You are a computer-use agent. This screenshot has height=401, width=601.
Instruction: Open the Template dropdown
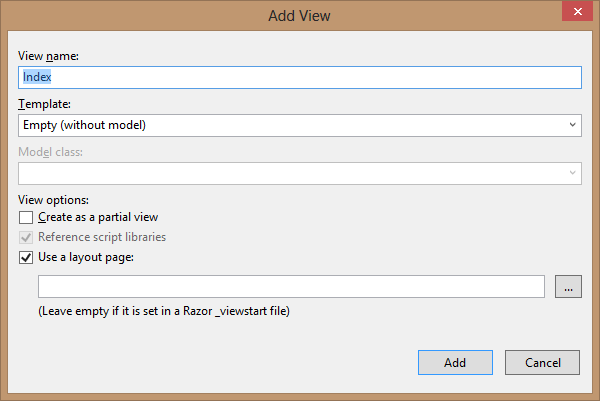click(300, 125)
